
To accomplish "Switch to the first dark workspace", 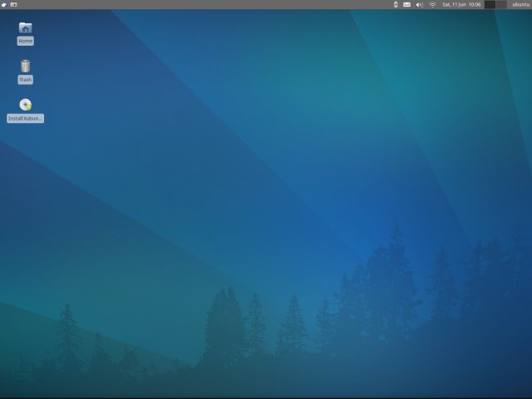I will point(490,4).
